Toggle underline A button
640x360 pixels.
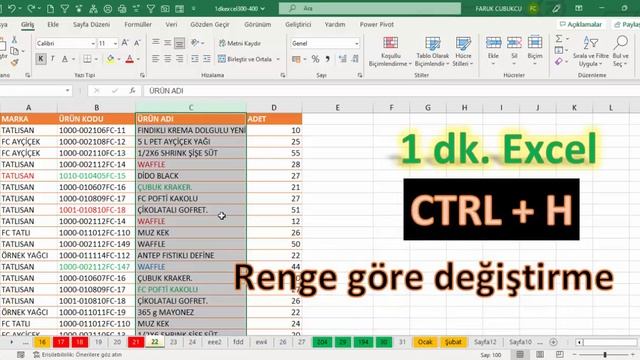[x=65, y=59]
